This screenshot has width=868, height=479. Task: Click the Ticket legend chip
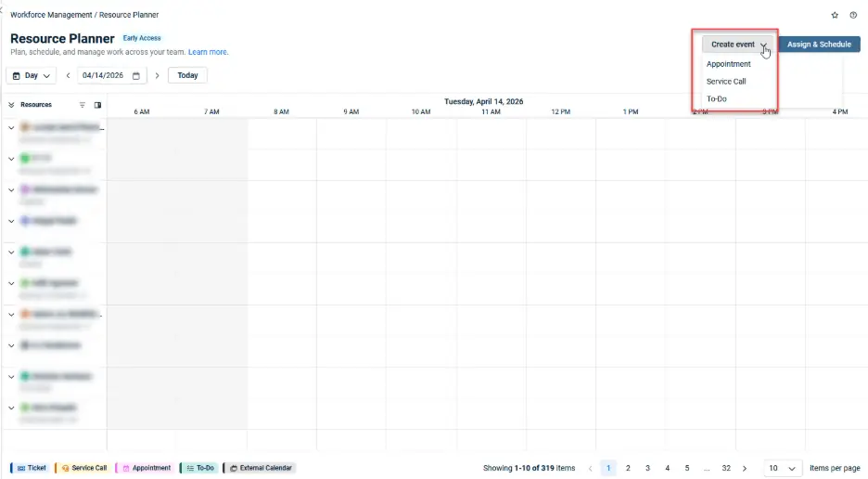(x=31, y=468)
